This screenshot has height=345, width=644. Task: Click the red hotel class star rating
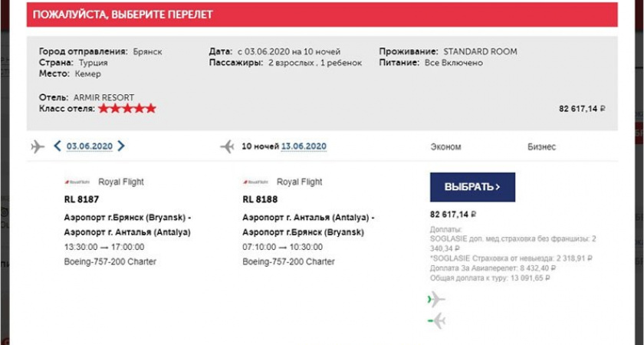127,109
